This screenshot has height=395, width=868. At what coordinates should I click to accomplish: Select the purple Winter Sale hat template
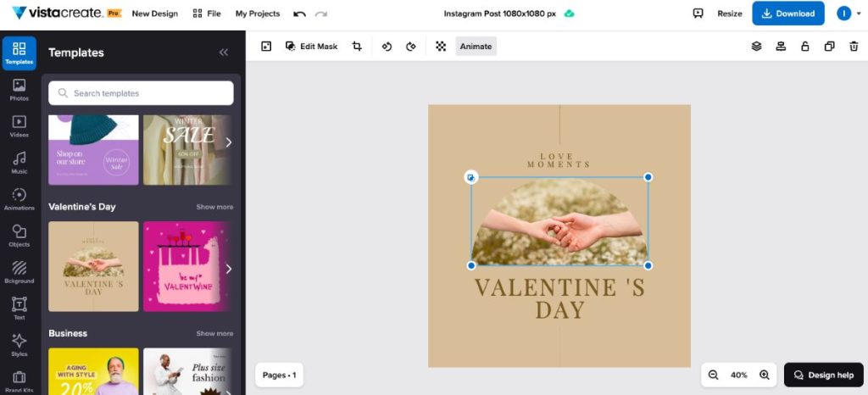93,150
